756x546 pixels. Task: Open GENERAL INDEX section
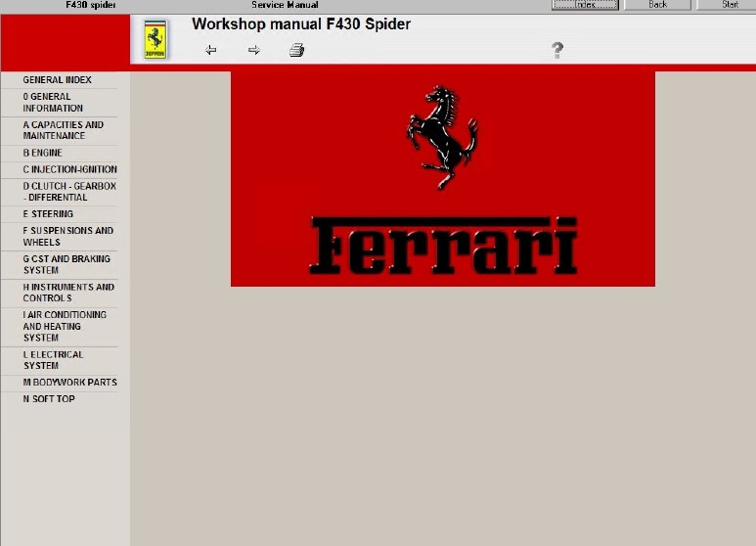[x=57, y=80]
